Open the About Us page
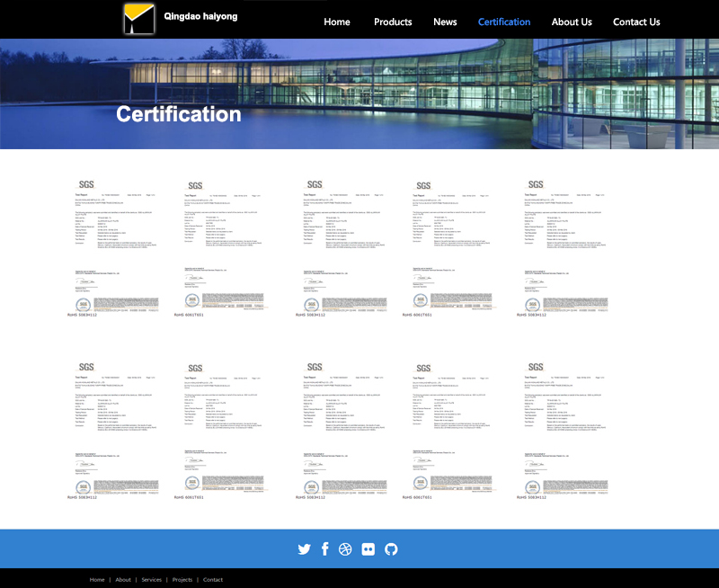Screen dimensions: 719x588 572,22
